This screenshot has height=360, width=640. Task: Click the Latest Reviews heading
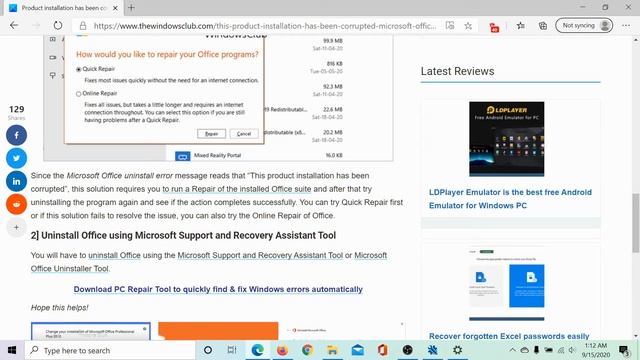click(x=457, y=71)
